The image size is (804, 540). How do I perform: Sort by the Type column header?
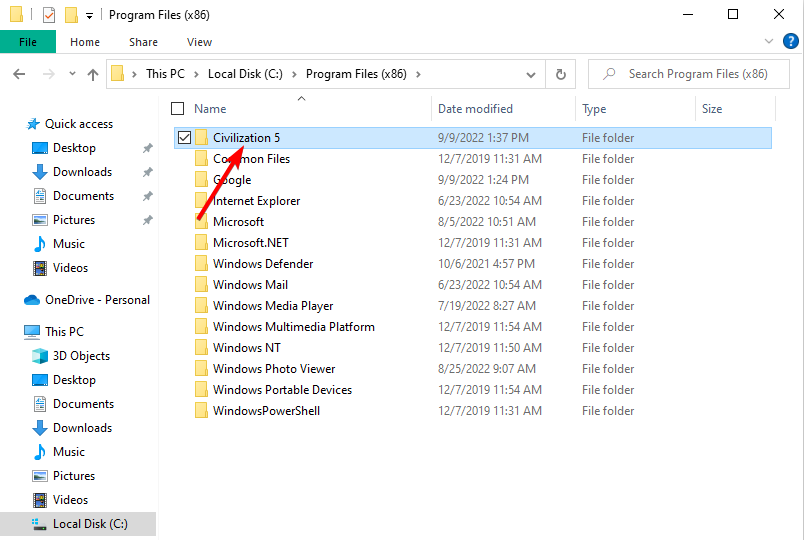pyautogui.click(x=594, y=109)
